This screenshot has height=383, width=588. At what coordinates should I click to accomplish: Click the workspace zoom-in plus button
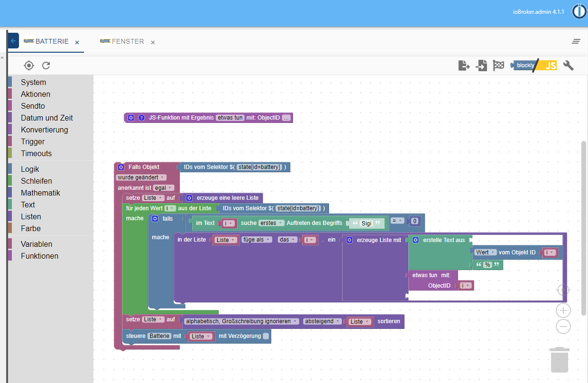click(563, 311)
